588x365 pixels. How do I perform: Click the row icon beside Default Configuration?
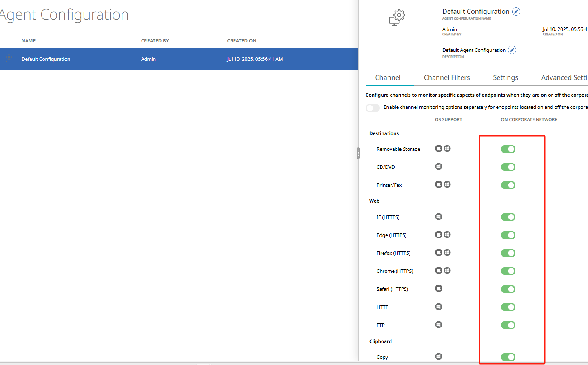pos(7,59)
